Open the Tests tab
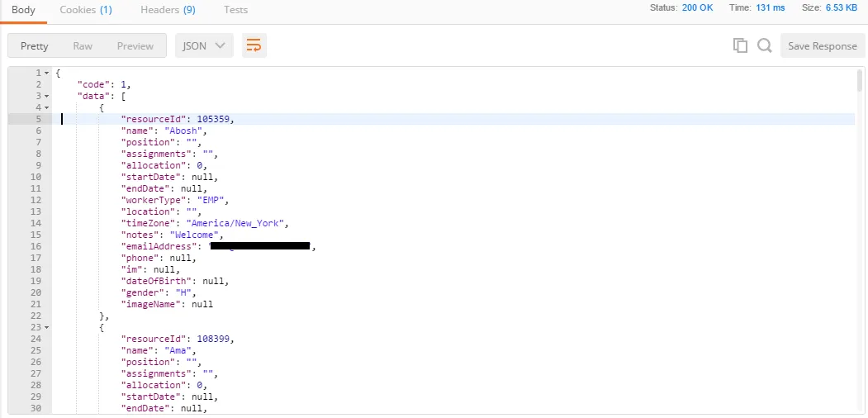 (x=236, y=10)
